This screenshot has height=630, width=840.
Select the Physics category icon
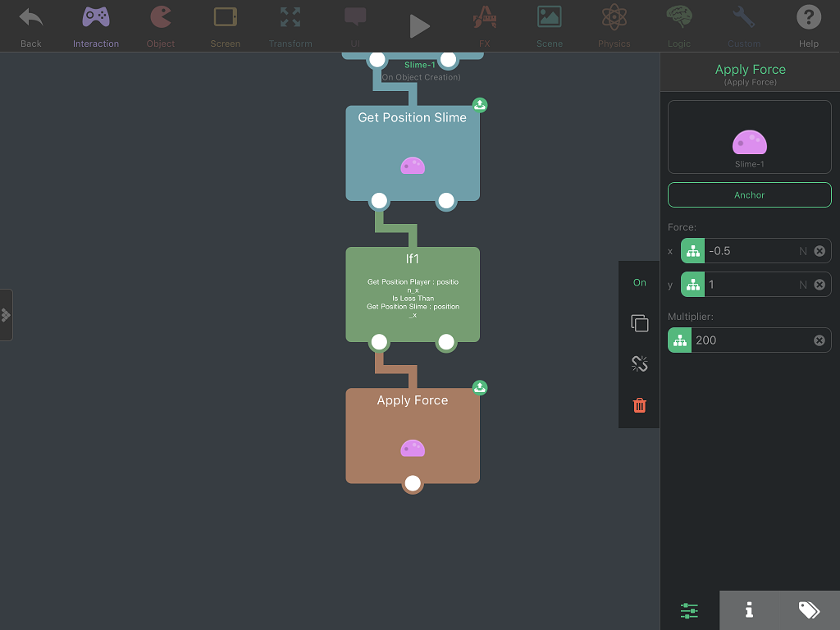pyautogui.click(x=614, y=27)
